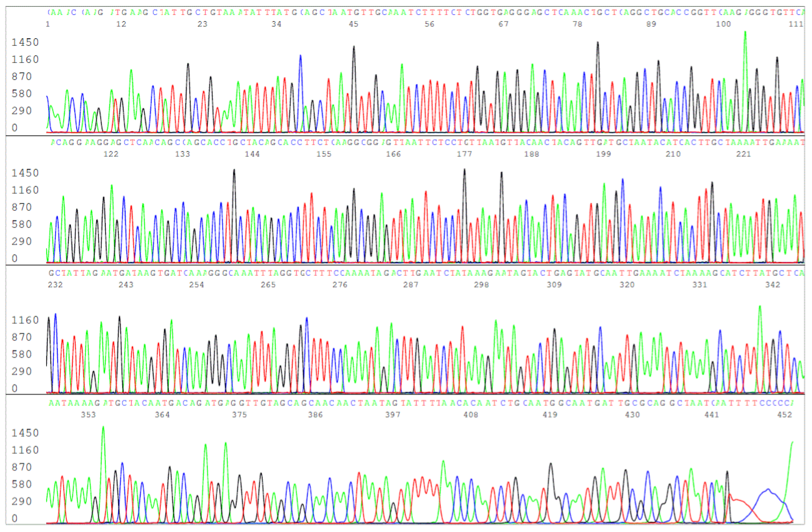Click position marker 1 at the sequence start
The width and height of the screenshot is (812, 532).
point(48,24)
